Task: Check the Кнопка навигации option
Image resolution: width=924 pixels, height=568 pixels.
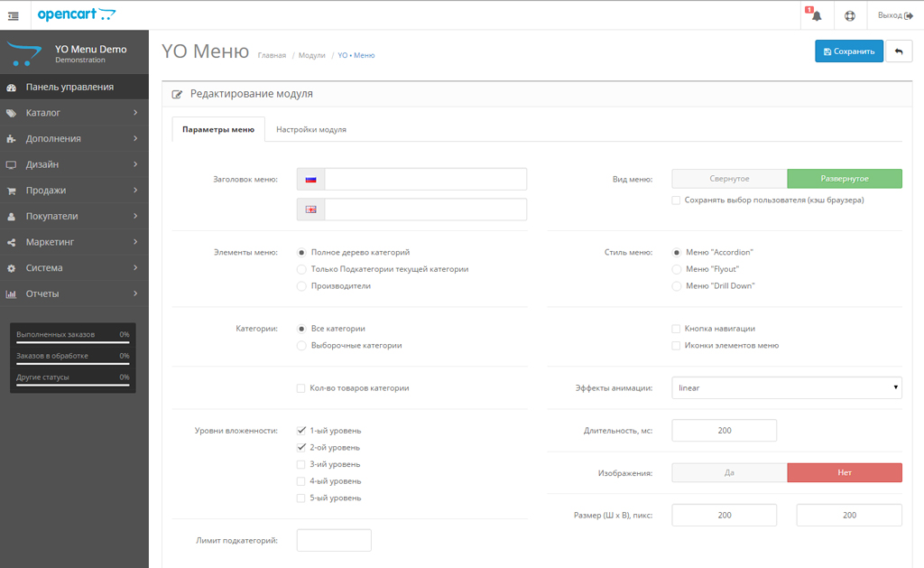Action: pos(677,329)
